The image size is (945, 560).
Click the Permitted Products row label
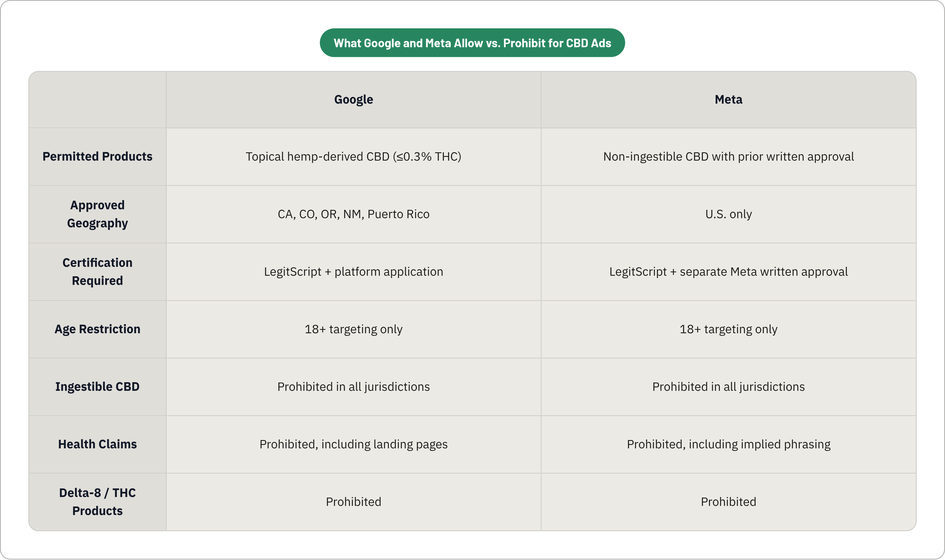[97, 157]
